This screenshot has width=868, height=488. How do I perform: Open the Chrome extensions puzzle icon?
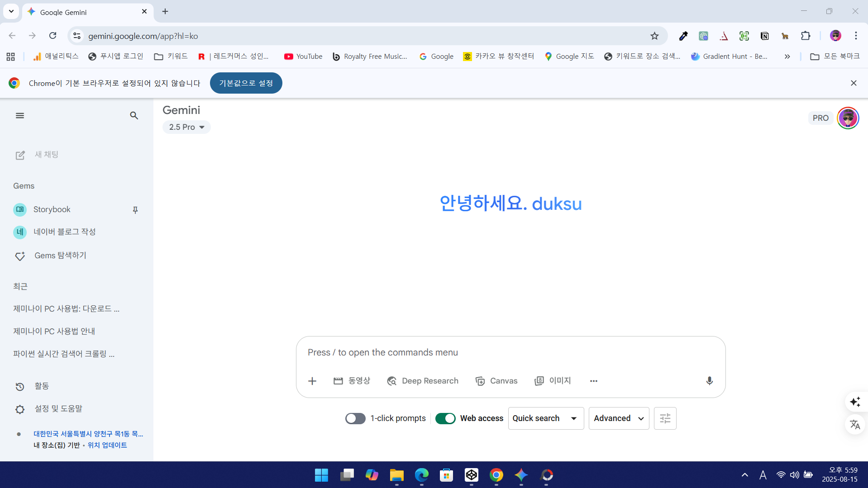coord(806,36)
